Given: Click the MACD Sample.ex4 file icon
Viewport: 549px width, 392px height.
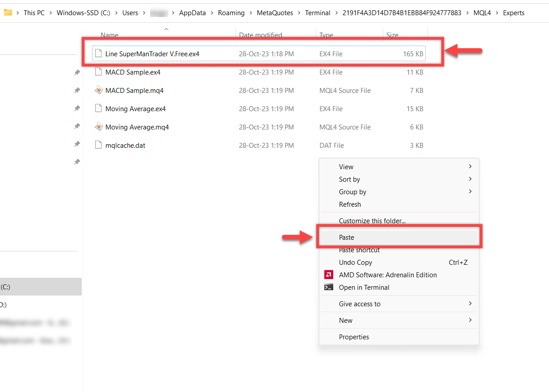Looking at the screenshot, I should coord(99,72).
